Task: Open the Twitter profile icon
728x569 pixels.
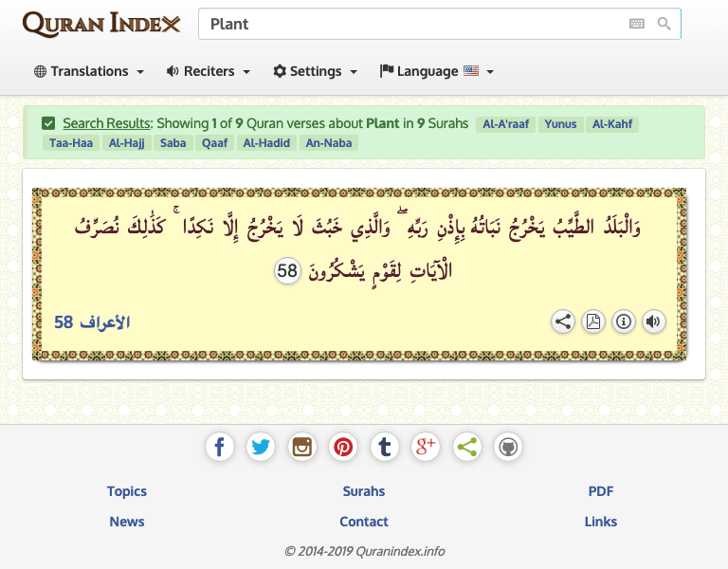Action: tap(261, 447)
